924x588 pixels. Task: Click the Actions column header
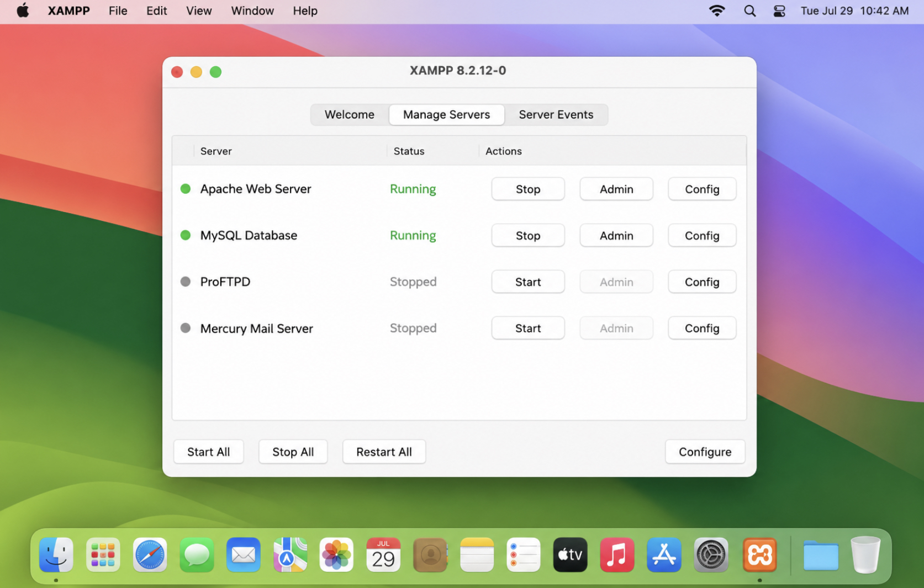coord(503,151)
